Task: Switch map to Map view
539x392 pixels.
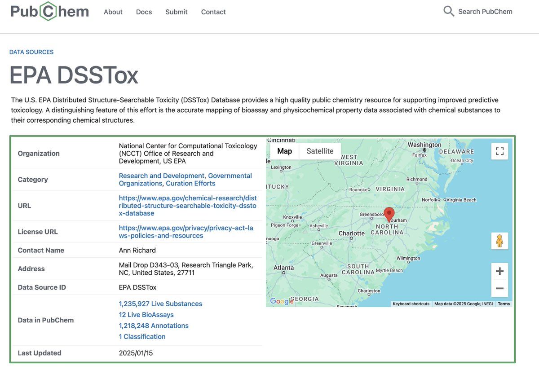Action: point(285,151)
